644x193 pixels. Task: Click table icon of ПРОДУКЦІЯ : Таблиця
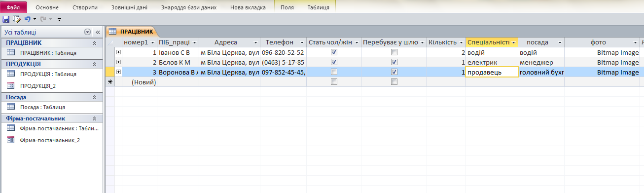click(11, 74)
